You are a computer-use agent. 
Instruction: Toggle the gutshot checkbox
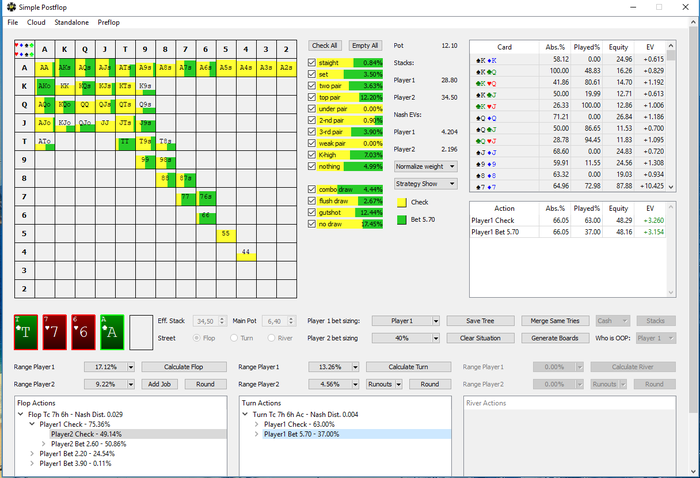[313, 212]
